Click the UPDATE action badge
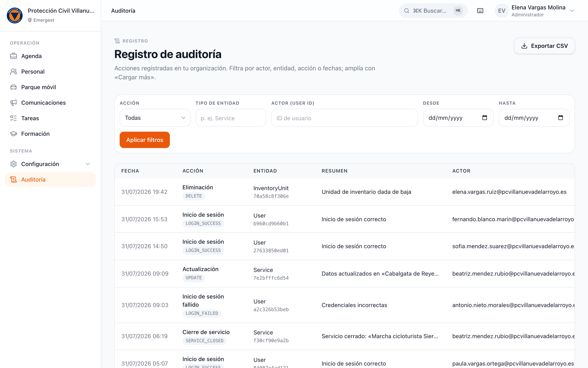588x368 pixels. [x=194, y=278]
